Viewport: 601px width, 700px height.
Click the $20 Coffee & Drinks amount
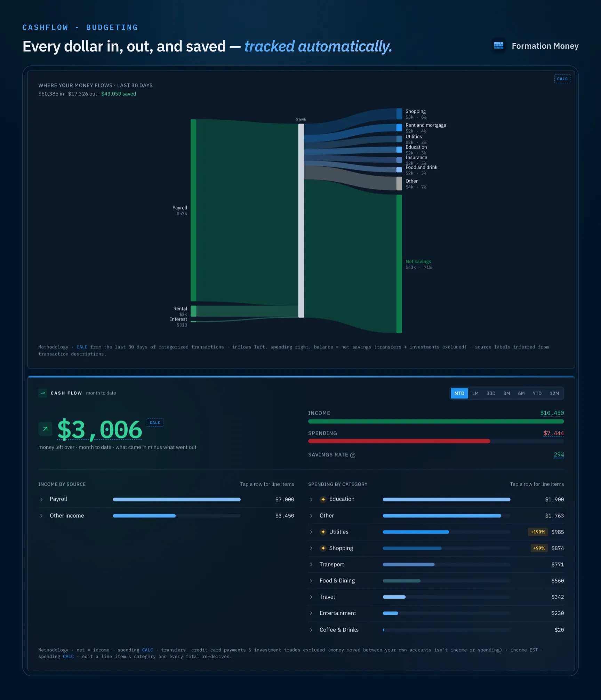coord(559,630)
